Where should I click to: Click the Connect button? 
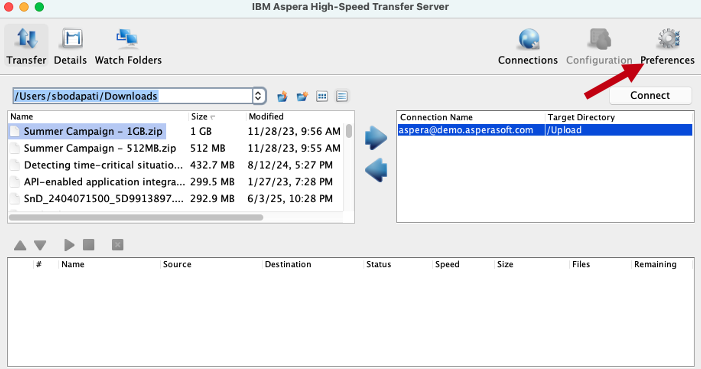point(650,95)
